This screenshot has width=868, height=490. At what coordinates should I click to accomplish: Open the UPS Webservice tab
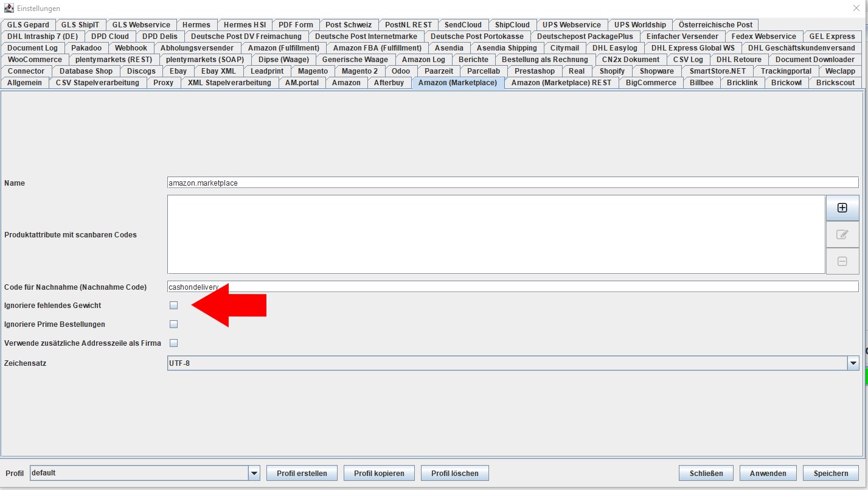coord(572,25)
